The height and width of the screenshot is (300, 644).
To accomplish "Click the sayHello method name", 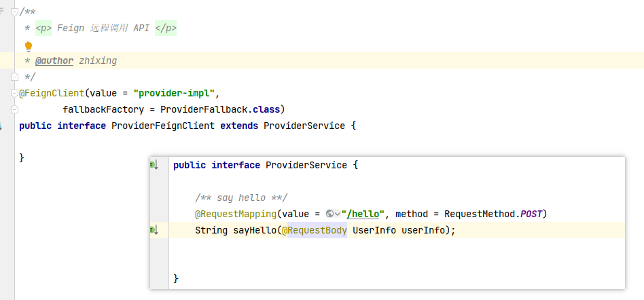I will [x=253, y=230].
